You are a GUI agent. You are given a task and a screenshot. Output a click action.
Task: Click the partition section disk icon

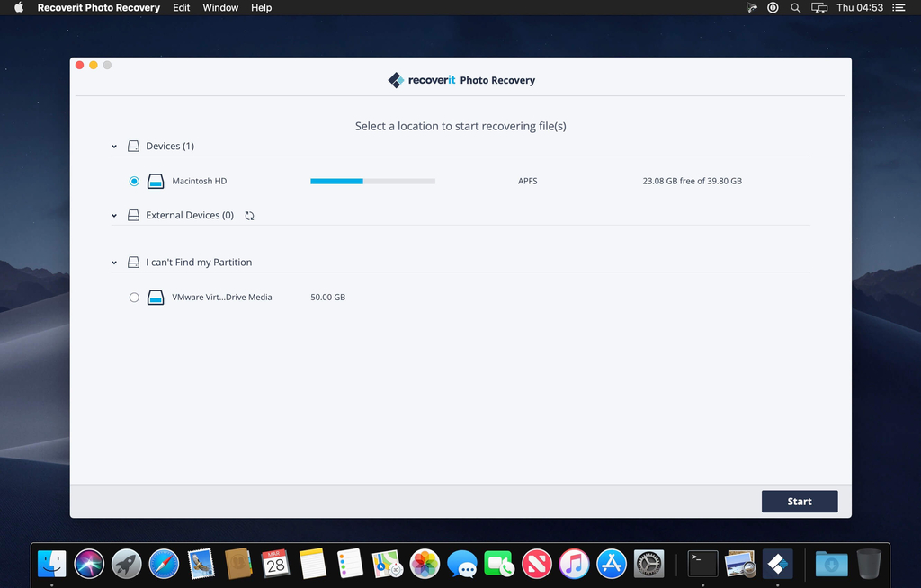pyautogui.click(x=133, y=262)
